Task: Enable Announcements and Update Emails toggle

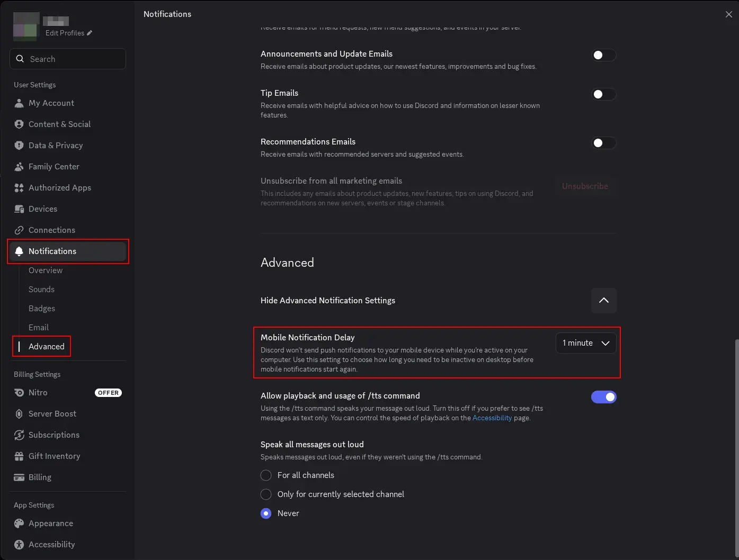Action: 604,55
